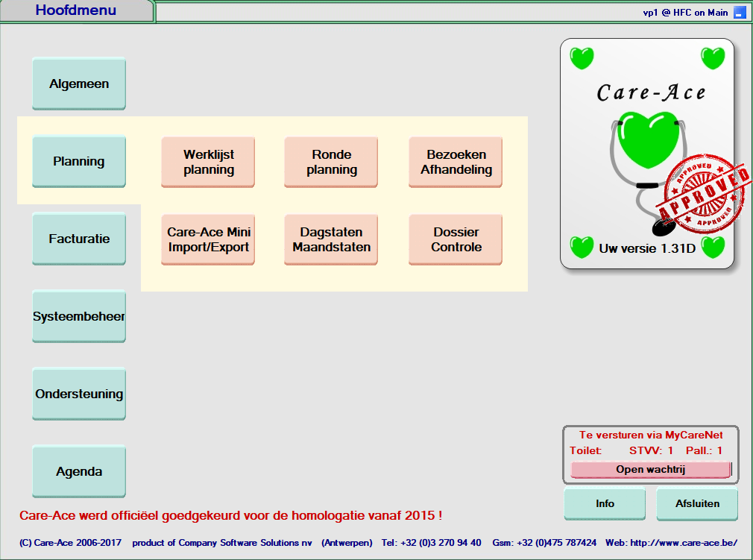Select the Planning menu section
This screenshot has width=753, height=560.
(x=79, y=161)
